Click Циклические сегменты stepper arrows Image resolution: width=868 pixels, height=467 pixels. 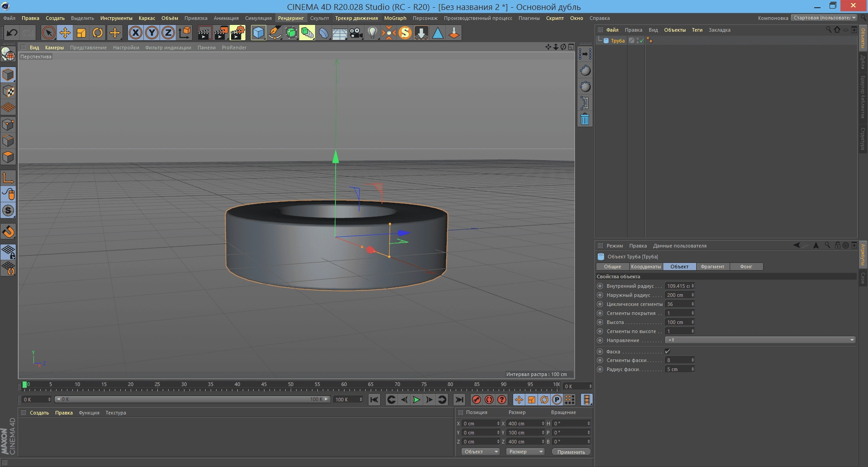[693, 304]
